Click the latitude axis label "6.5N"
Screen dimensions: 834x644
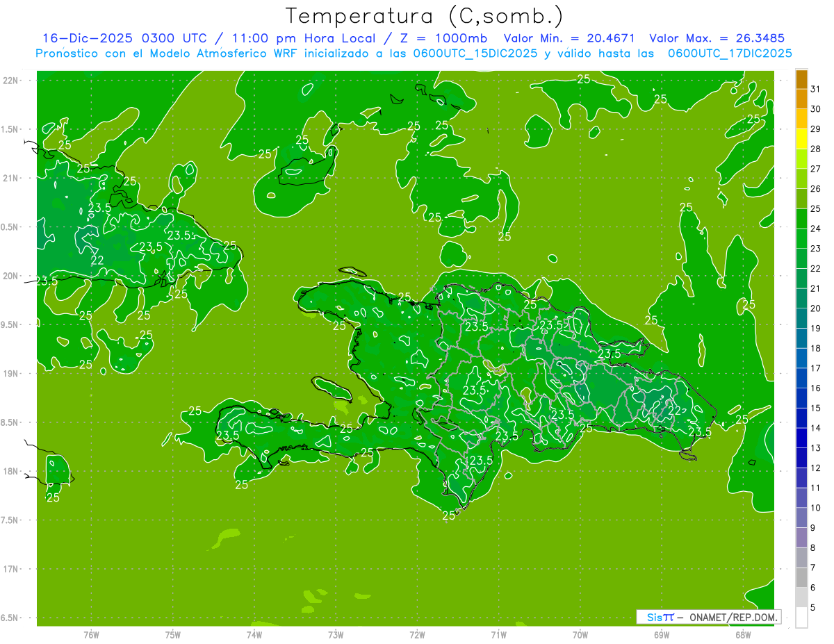point(10,618)
